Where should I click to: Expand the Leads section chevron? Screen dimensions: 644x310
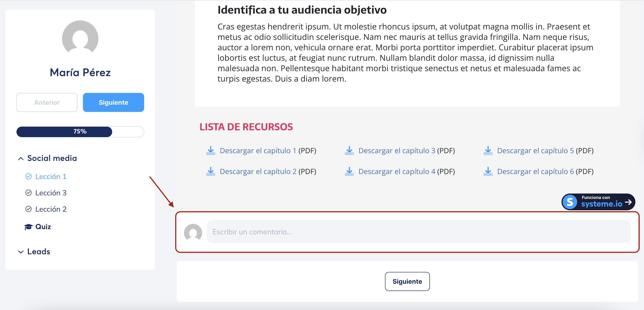tap(21, 252)
